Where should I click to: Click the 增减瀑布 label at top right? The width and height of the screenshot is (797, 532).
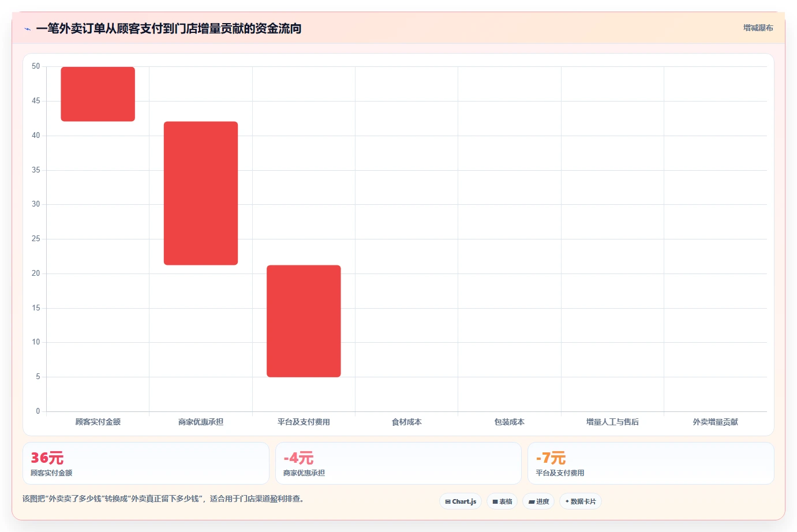[x=758, y=28]
